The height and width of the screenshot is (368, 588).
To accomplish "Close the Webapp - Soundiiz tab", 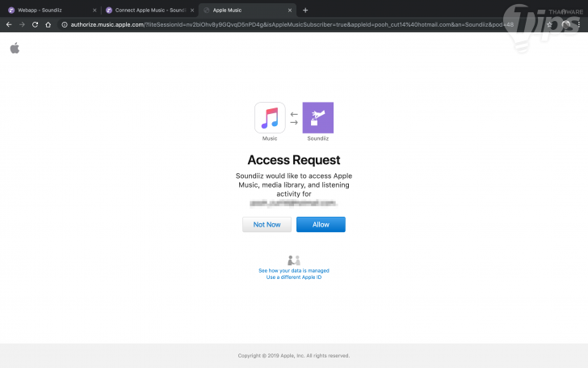I will (x=94, y=11).
